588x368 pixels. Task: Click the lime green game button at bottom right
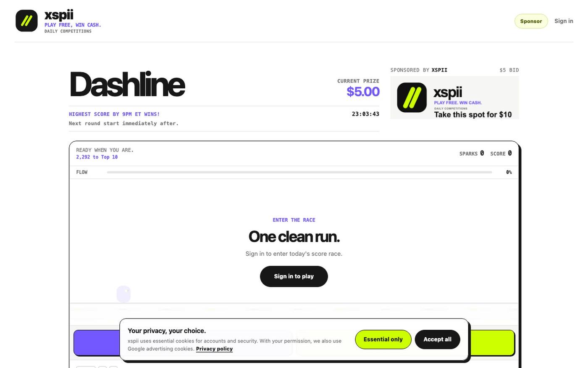(x=492, y=343)
